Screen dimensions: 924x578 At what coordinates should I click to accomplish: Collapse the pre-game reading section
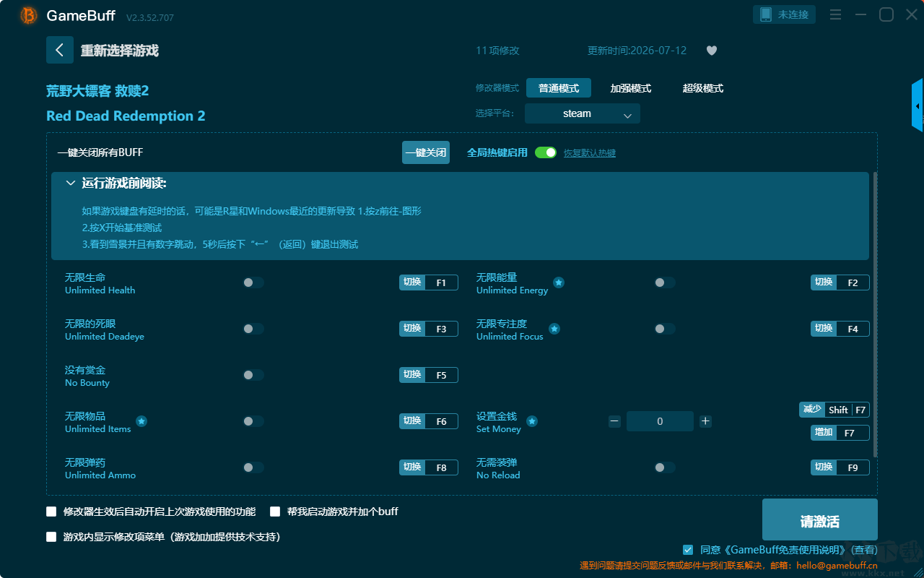coord(71,184)
